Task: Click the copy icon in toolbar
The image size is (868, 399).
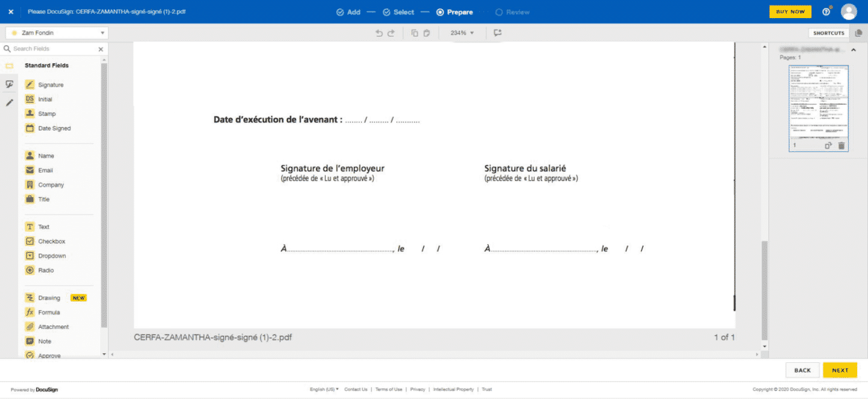Action: [x=415, y=33]
